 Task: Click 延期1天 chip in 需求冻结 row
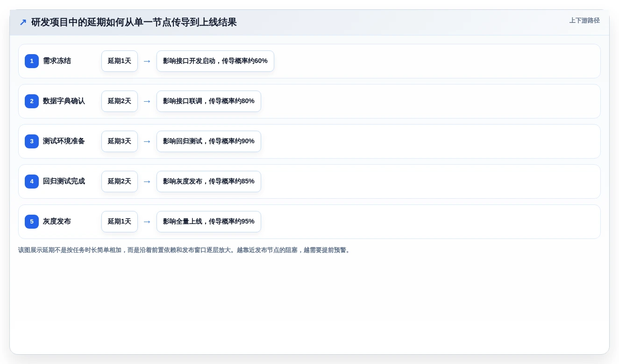coord(120,61)
